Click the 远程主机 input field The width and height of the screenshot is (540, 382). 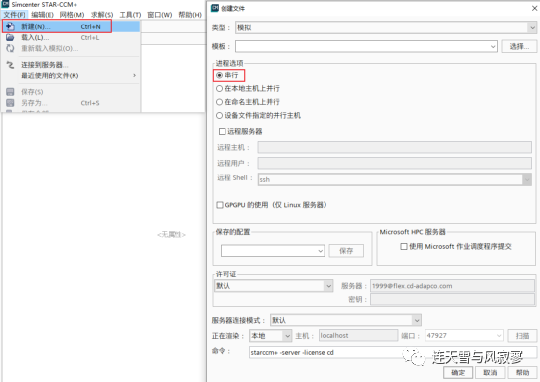coord(394,147)
